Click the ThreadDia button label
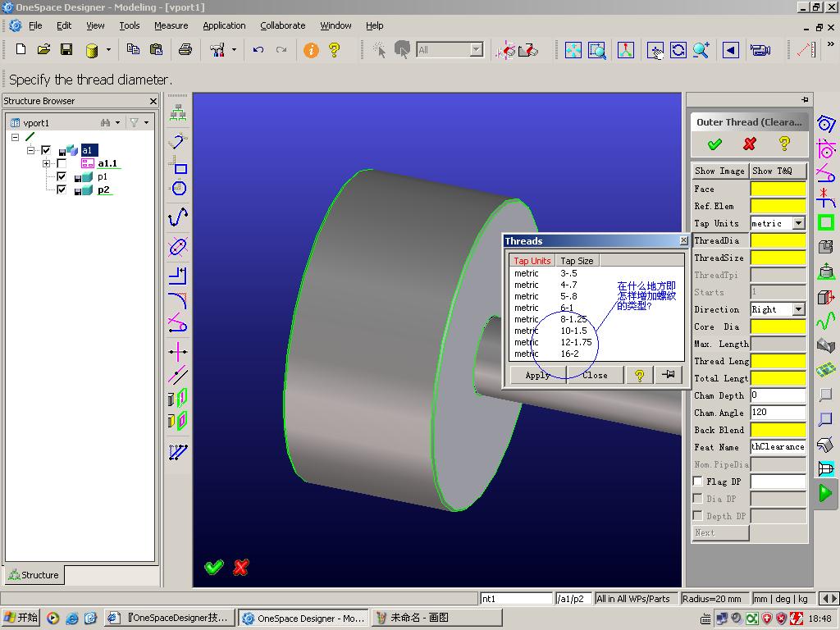 (720, 240)
